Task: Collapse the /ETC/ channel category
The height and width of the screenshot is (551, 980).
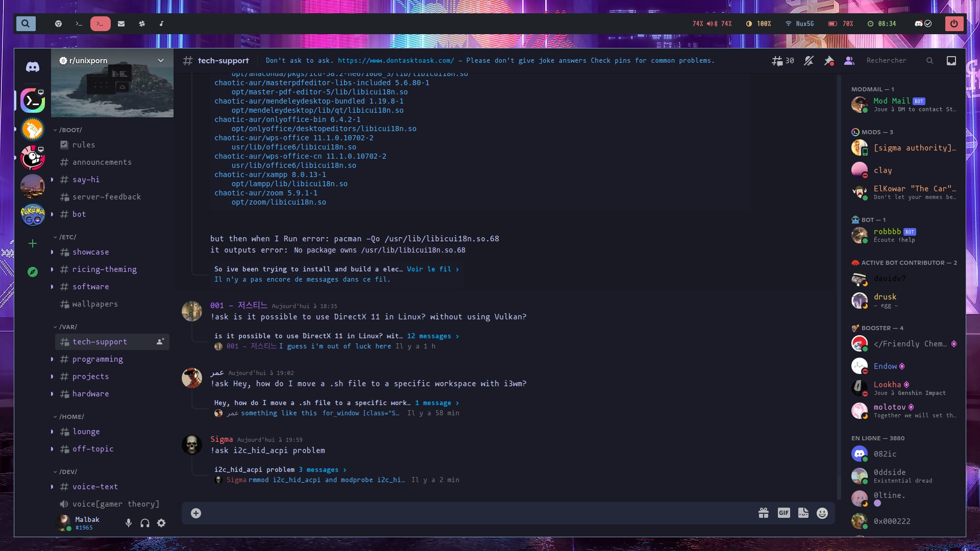Action: tap(67, 237)
